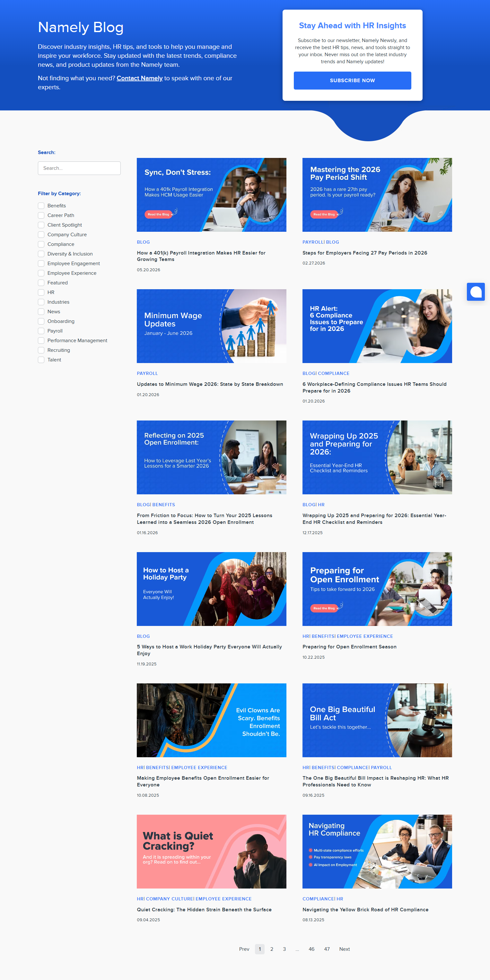Image resolution: width=490 pixels, height=980 pixels.
Task: Click 'Read the Blog' on the Open Enrollment banner
Action: click(x=324, y=608)
